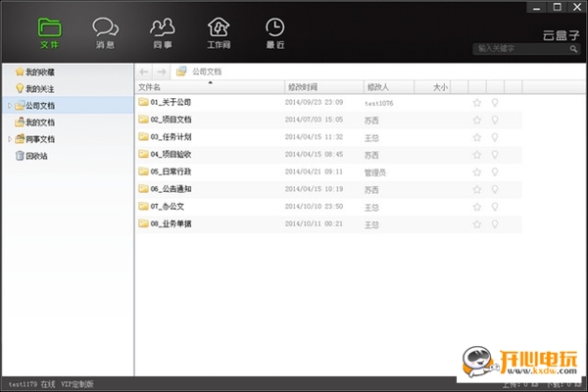Favorite 04_项目验收 with star icon
588x392 pixels.
477,155
